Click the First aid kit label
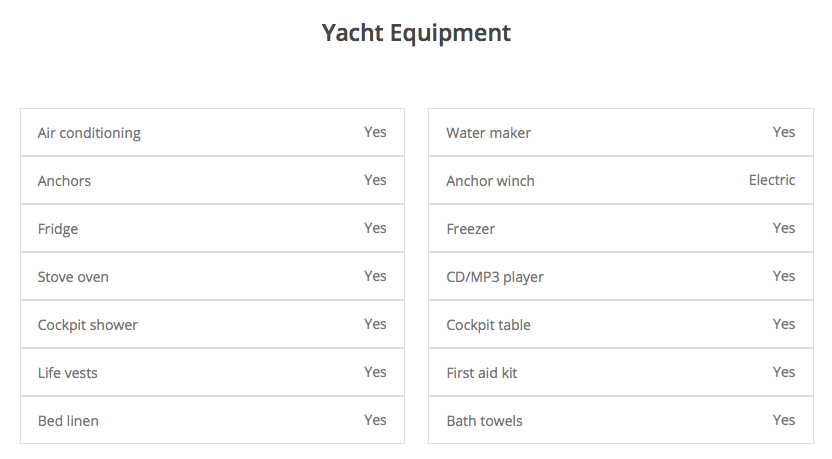832x459 pixels. click(482, 373)
